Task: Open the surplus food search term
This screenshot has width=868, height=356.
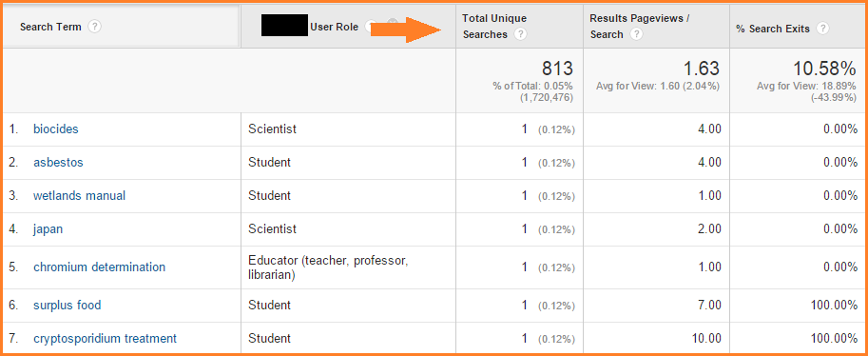Action: coord(67,306)
